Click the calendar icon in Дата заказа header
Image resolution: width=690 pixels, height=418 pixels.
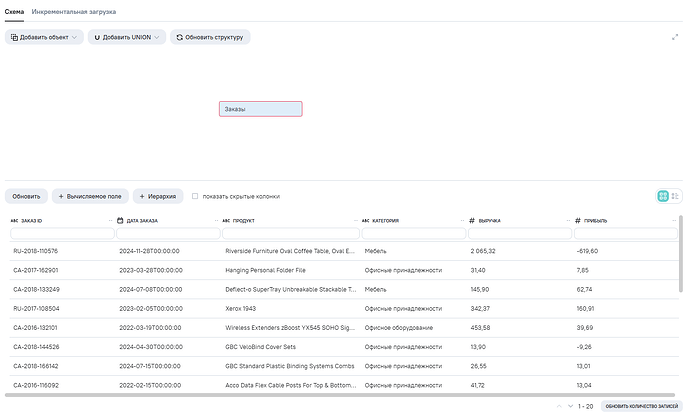tap(120, 220)
